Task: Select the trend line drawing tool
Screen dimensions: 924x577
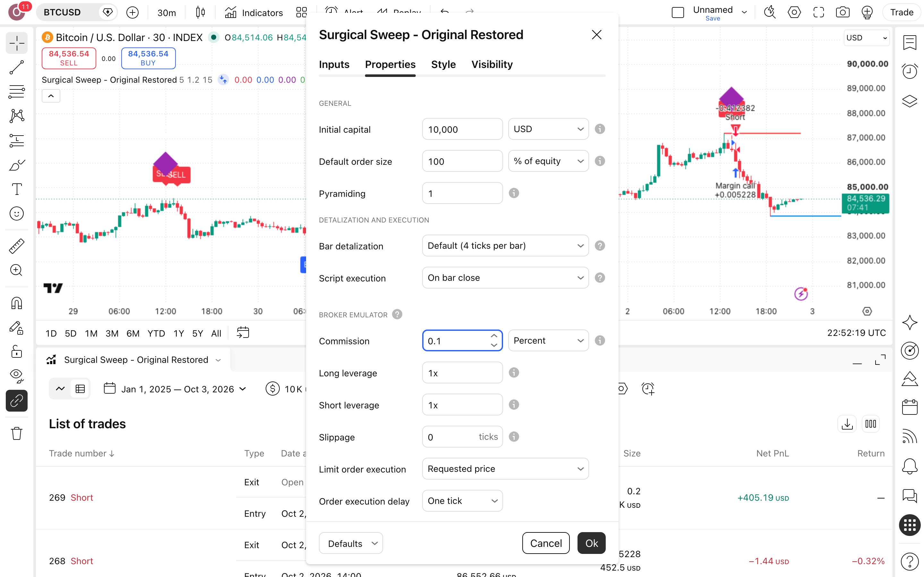Action: (x=16, y=68)
